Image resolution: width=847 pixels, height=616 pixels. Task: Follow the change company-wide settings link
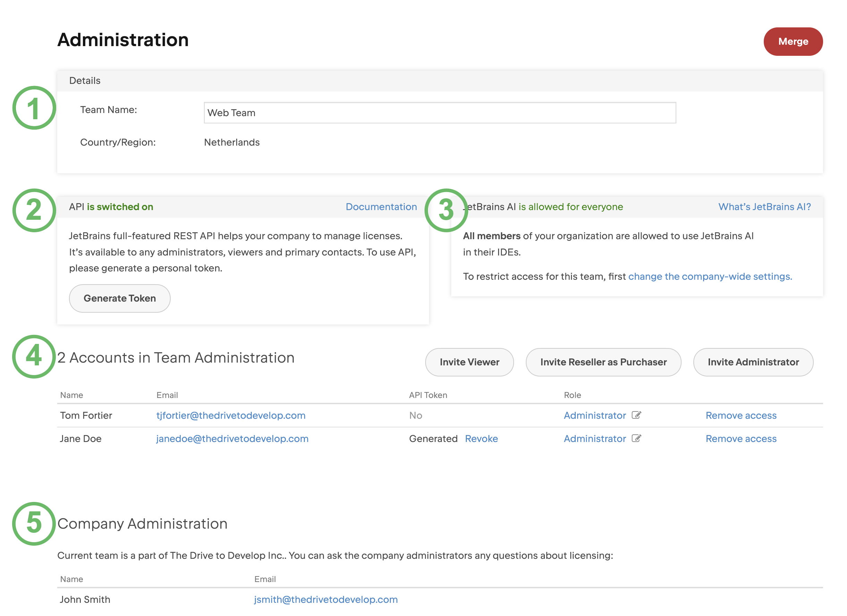pyautogui.click(x=710, y=276)
